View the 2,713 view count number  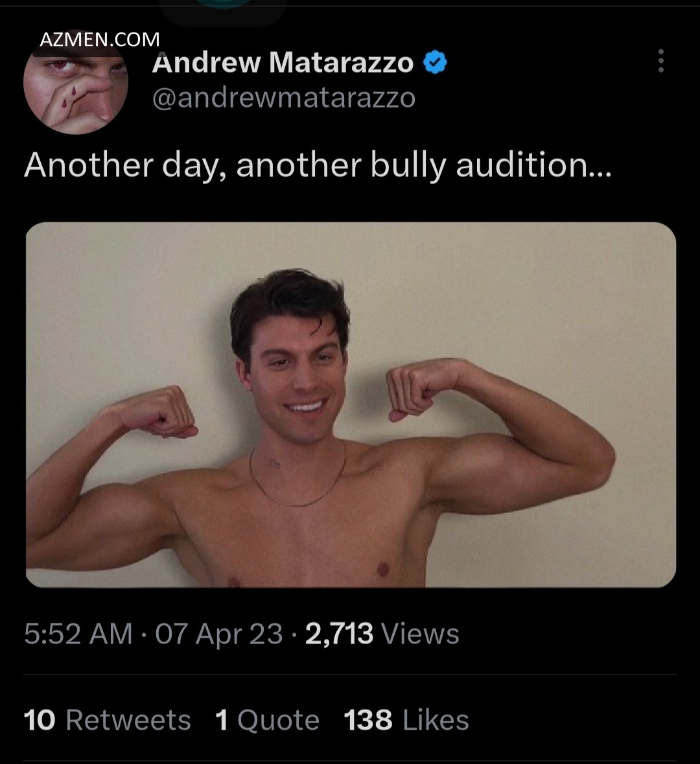339,634
